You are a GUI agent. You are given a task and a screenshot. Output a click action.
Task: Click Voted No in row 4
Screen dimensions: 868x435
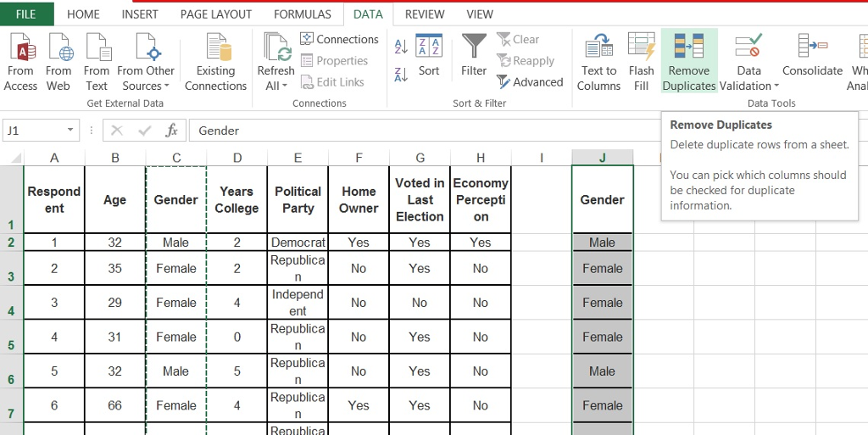(420, 303)
